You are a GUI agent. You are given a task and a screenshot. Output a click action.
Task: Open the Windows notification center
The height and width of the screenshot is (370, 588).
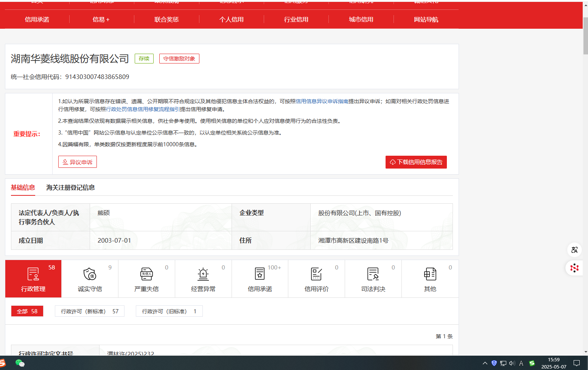point(577,363)
